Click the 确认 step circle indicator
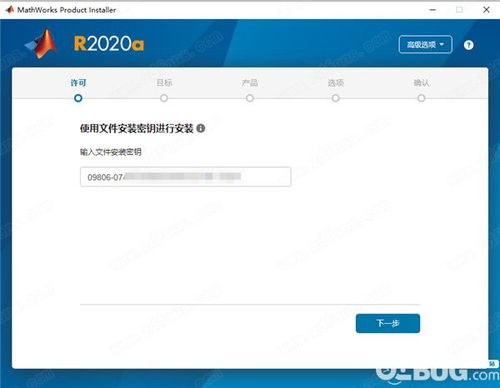This screenshot has height=388, width=500. (x=421, y=98)
